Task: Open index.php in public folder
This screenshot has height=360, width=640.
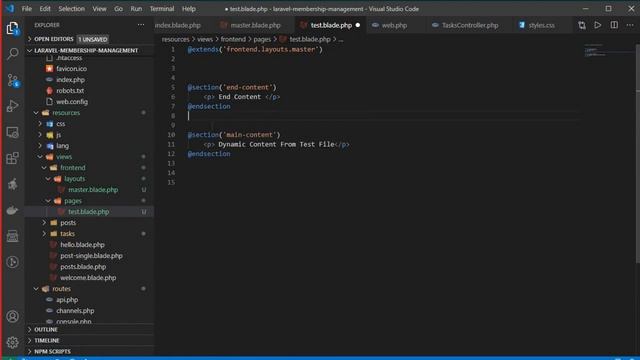Action: (71, 80)
